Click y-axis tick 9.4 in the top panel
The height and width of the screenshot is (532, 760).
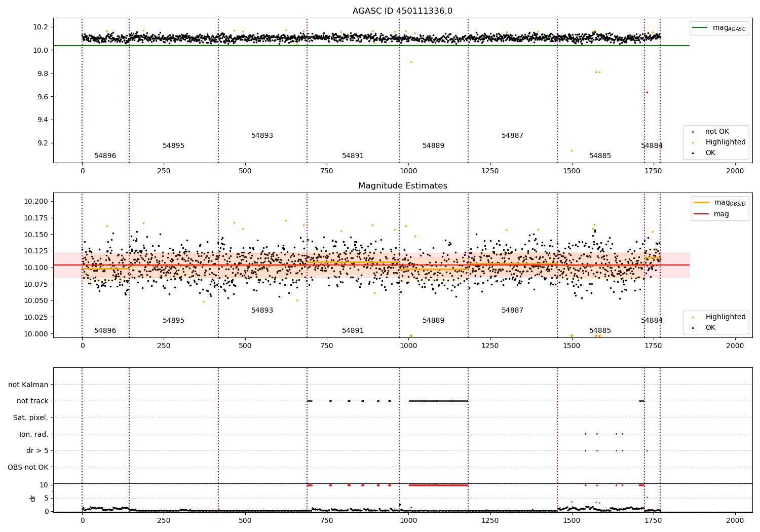coord(43,120)
